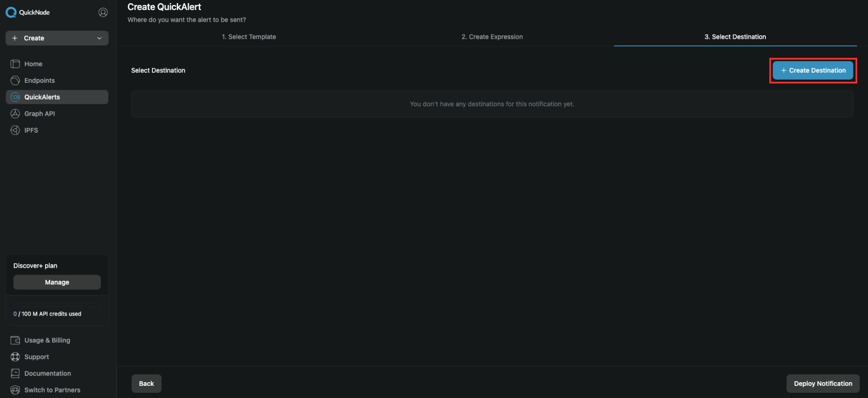868x398 pixels.
Task: Open Graph API page
Action: pyautogui.click(x=57, y=114)
